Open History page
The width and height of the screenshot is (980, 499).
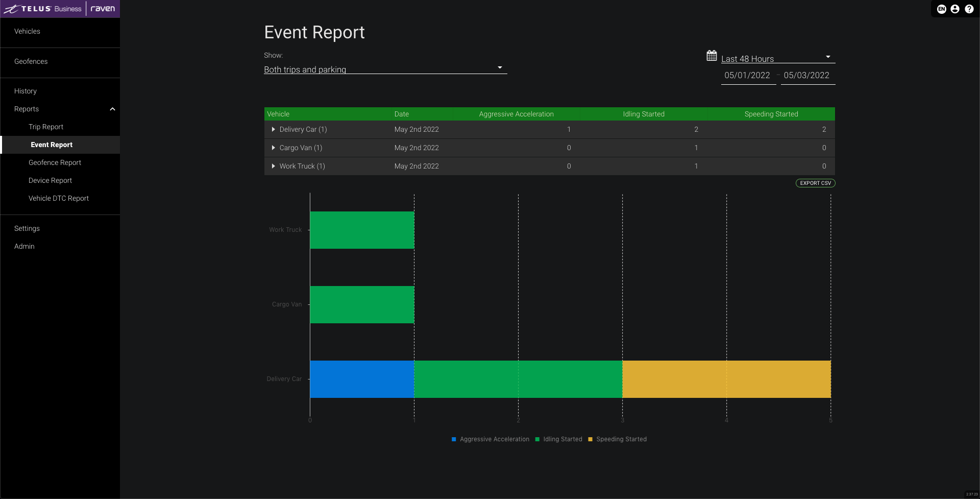click(x=26, y=91)
